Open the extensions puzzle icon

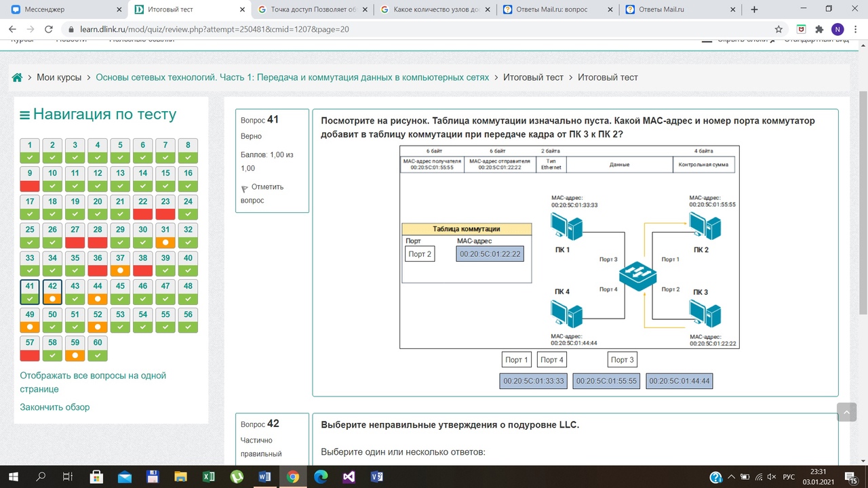tap(819, 29)
